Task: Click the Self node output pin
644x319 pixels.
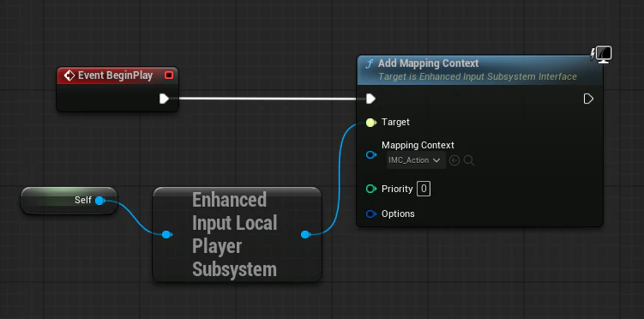Action: pos(99,201)
